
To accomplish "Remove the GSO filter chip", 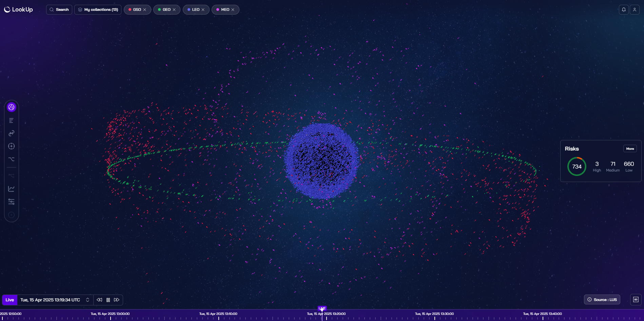I will 145,9.
